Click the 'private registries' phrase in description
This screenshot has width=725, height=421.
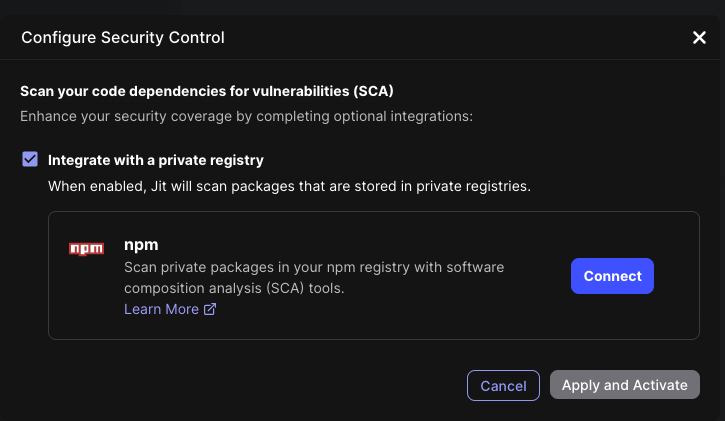[473, 186]
